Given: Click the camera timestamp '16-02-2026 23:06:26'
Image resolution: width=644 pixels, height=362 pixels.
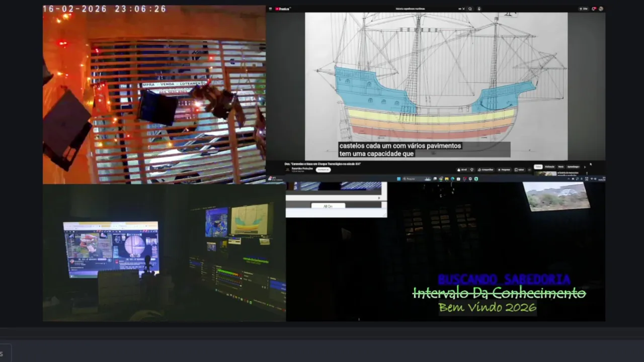Looking at the screenshot, I should pos(105,9).
